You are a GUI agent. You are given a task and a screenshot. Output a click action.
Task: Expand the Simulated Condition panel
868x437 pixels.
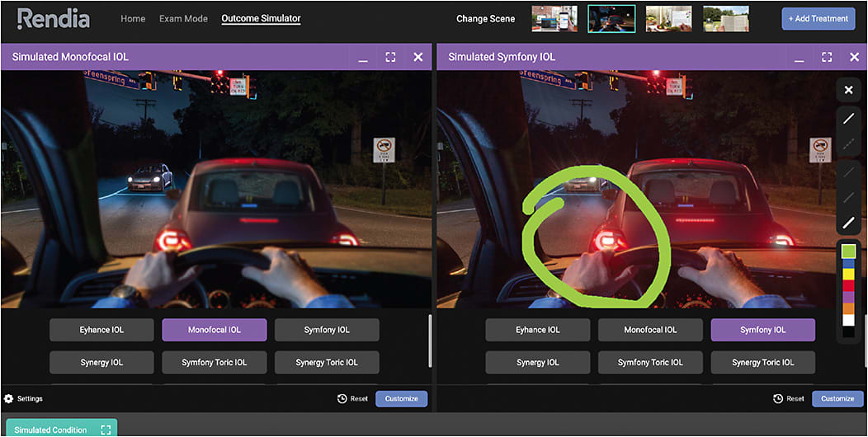tap(106, 430)
